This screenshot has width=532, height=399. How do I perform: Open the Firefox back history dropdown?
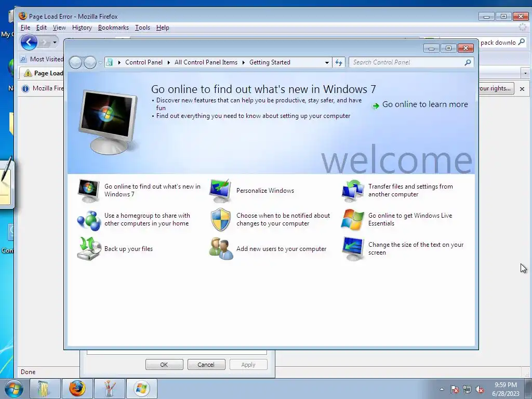click(x=55, y=43)
